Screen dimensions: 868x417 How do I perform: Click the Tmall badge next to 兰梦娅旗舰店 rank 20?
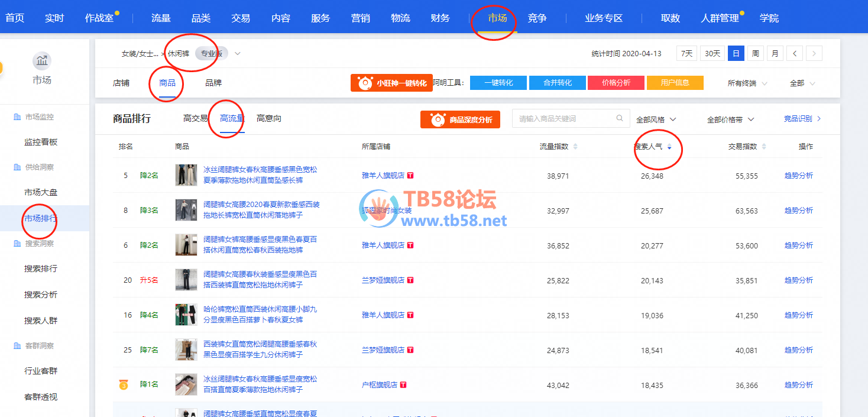click(410, 280)
